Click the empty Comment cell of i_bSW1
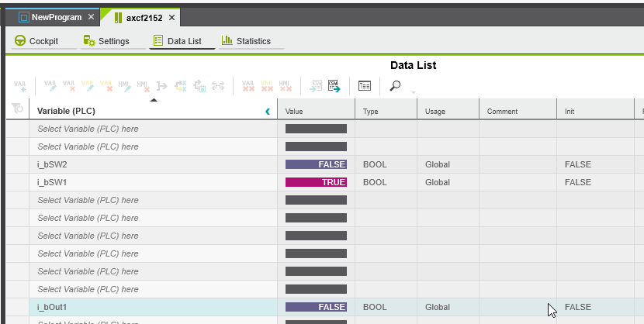The width and height of the screenshot is (644, 324). 518,182
